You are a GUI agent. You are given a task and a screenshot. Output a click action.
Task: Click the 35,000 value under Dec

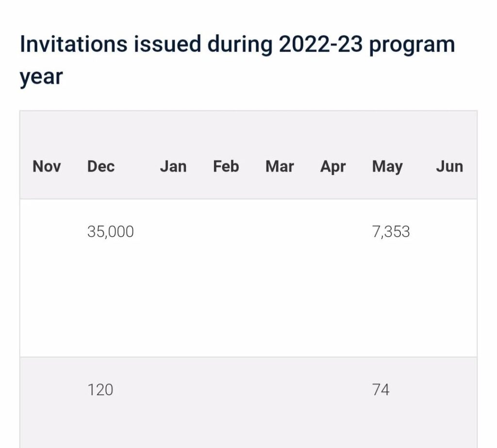(x=111, y=232)
